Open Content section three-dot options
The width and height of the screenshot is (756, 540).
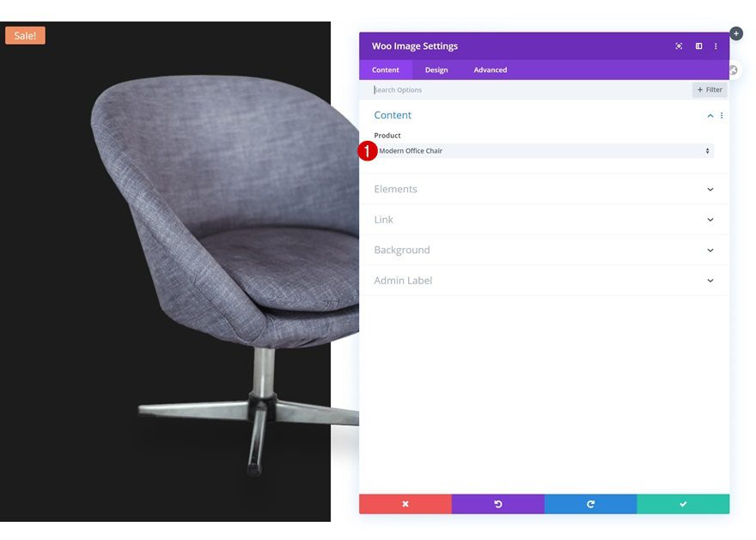click(x=722, y=116)
